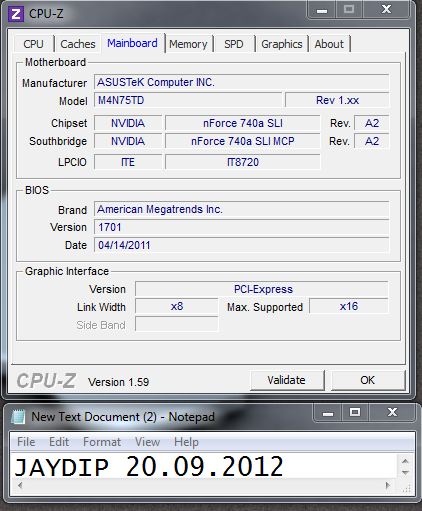Click the BIOS brand American Megatrends Inc.
This screenshot has height=511, width=422.
241,209
